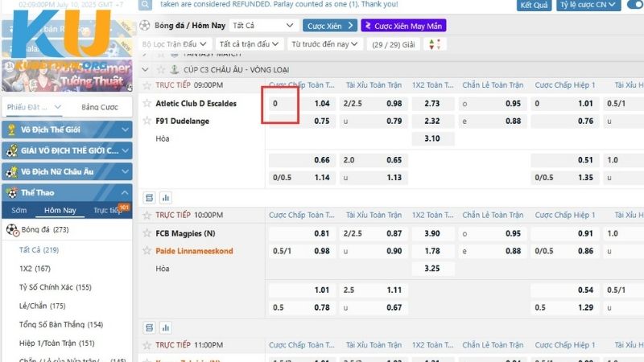Open statistics chart icon above 10:00PM match
The image size is (644, 362).
166,196
